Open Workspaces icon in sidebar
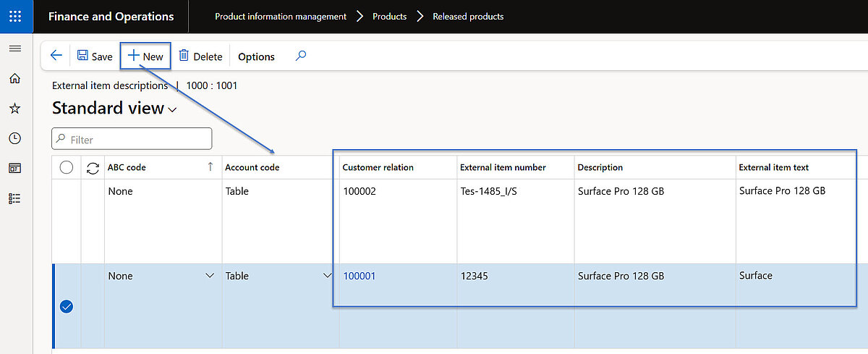The width and height of the screenshot is (868, 354). (x=14, y=168)
